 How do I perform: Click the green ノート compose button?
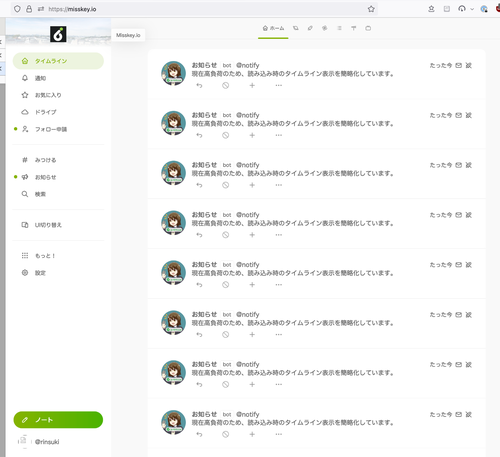[58, 420]
